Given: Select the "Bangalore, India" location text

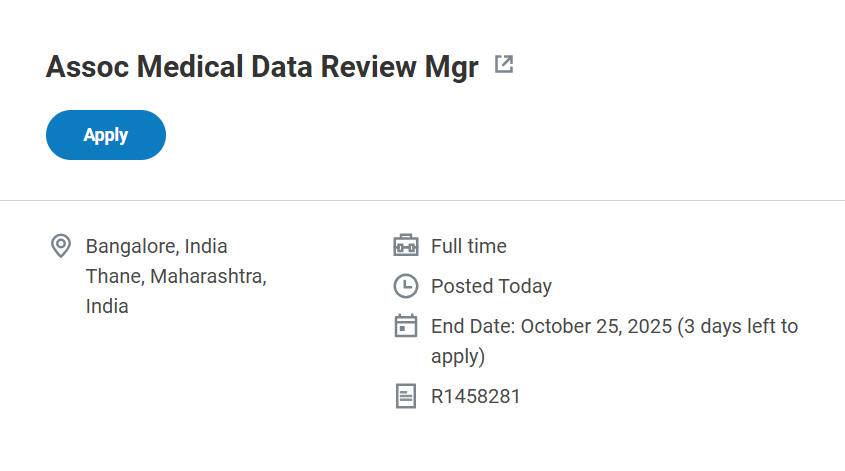Looking at the screenshot, I should point(156,246).
